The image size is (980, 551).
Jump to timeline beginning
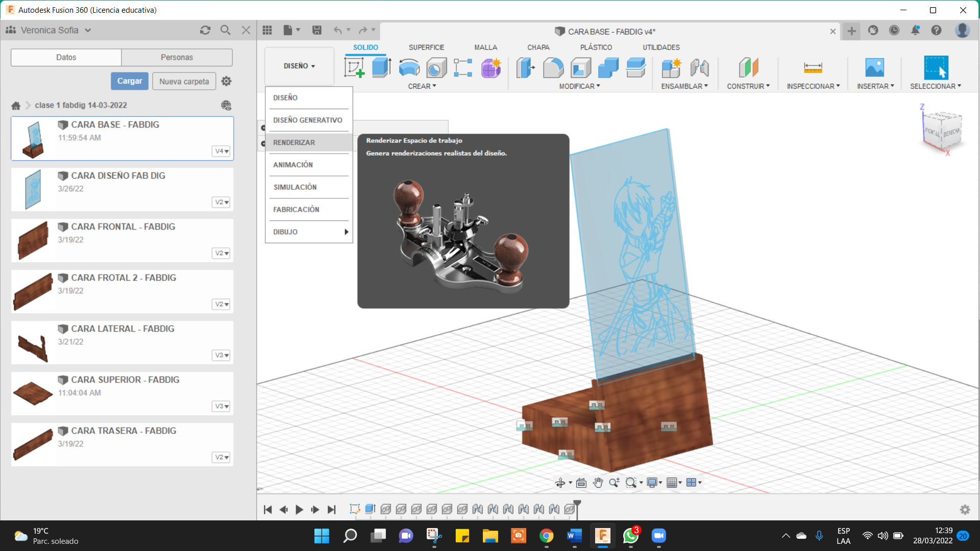267,510
